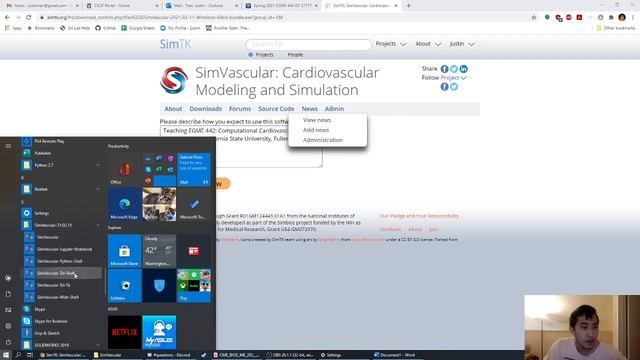Expand the Justin user menu
The height and width of the screenshot is (360, 640).
pyautogui.click(x=462, y=44)
